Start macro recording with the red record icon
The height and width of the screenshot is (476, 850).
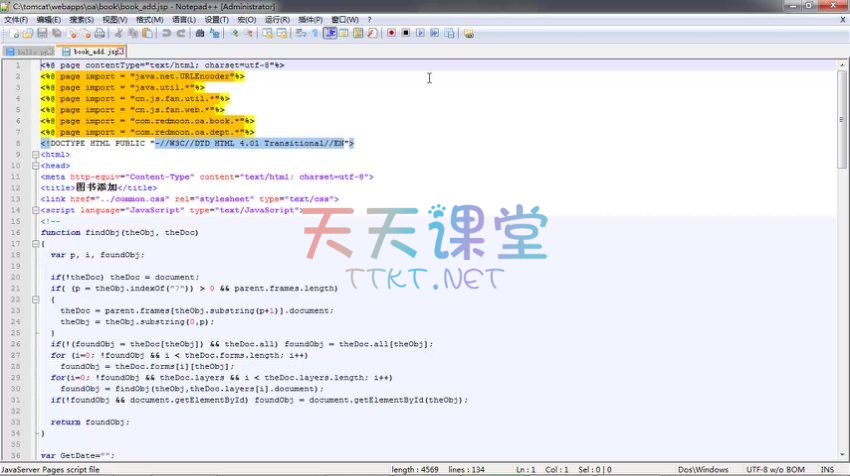(x=391, y=33)
